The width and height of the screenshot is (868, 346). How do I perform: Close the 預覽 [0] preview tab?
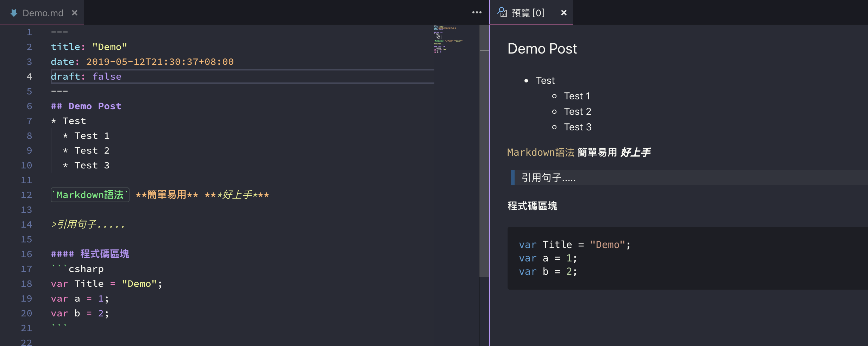point(564,13)
